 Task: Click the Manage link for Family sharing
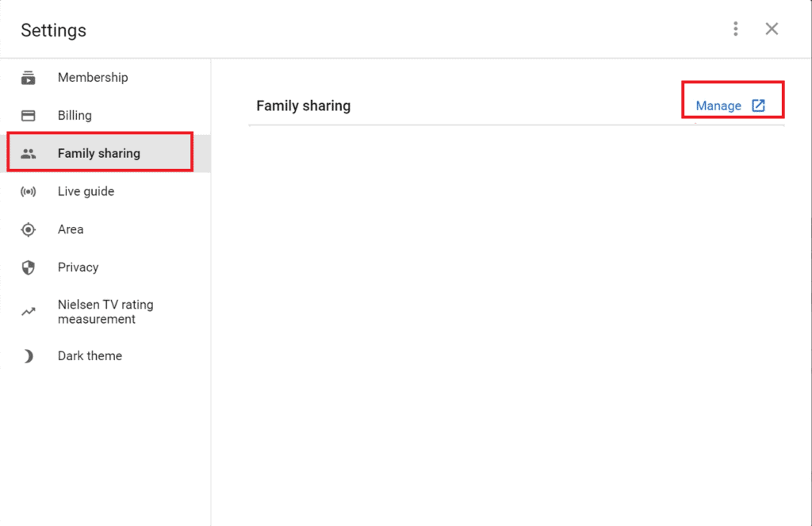[x=718, y=105]
